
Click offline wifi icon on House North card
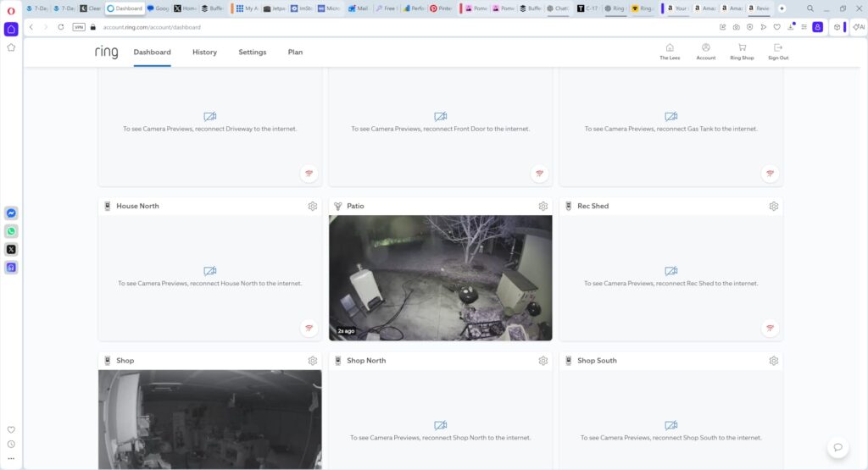point(309,328)
